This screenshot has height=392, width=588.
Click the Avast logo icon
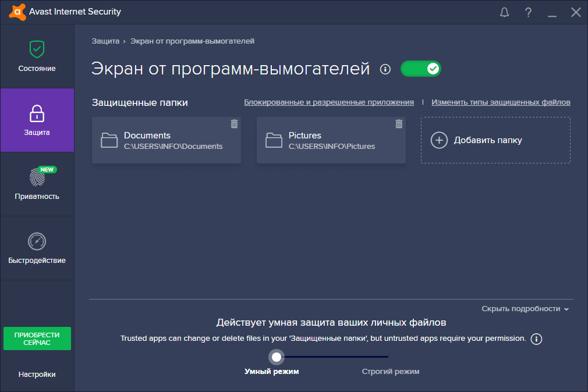pyautogui.click(x=17, y=12)
